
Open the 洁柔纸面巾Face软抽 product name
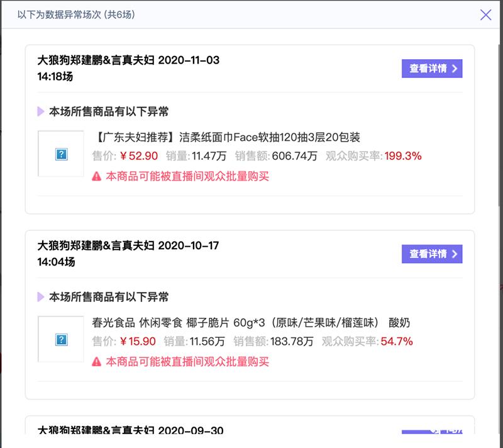pos(226,137)
